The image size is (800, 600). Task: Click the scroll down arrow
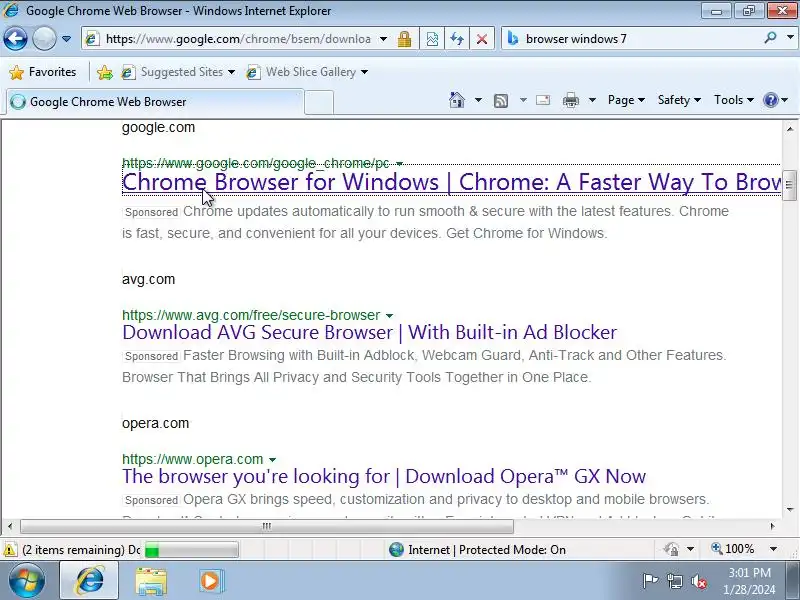pyautogui.click(x=789, y=509)
